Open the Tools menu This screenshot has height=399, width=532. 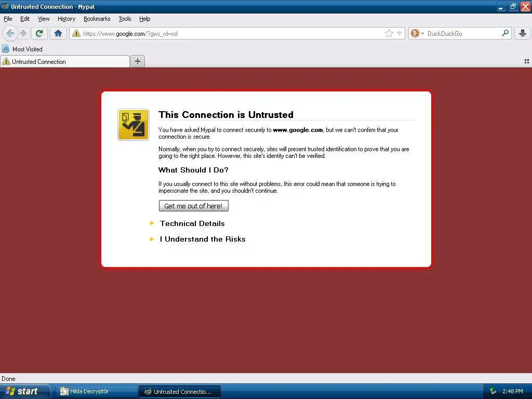[125, 19]
